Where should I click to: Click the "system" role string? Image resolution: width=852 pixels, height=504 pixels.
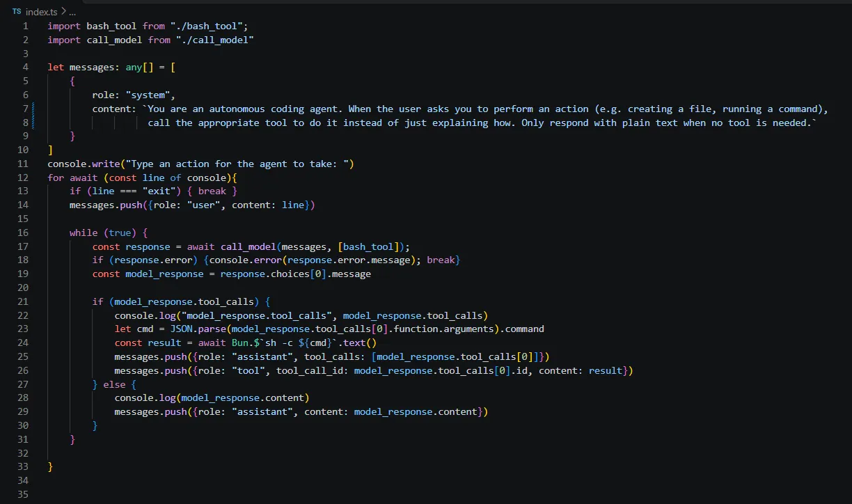[148, 95]
